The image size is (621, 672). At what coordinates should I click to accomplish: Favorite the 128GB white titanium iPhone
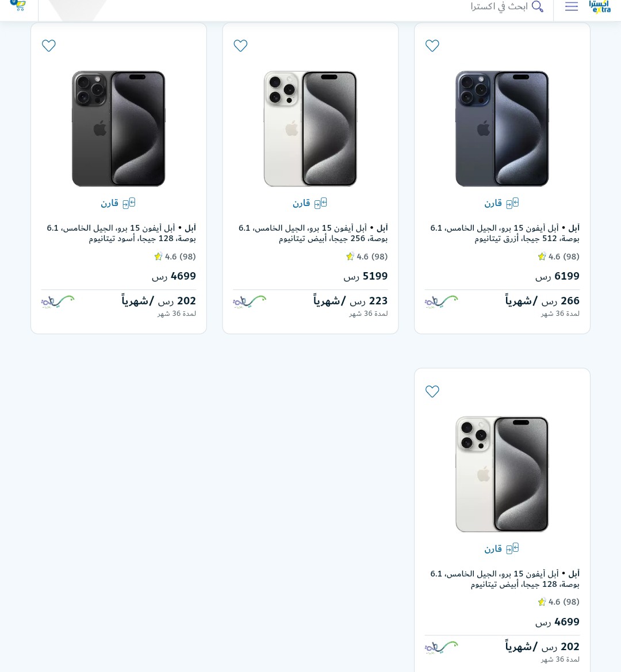point(432,391)
